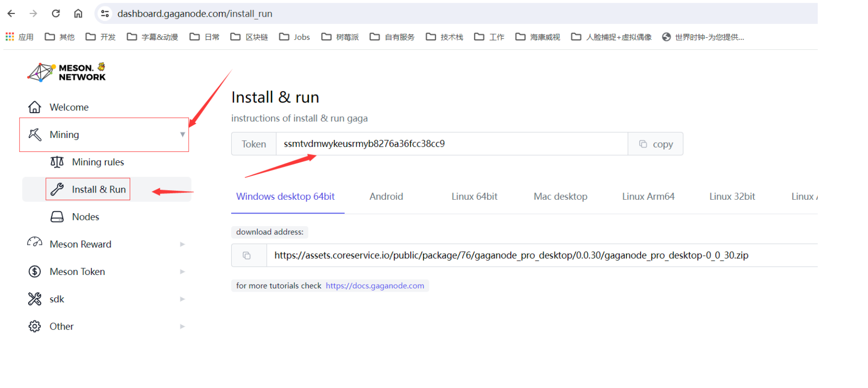
Task: Click the token value field
Action: pyautogui.click(x=452, y=144)
